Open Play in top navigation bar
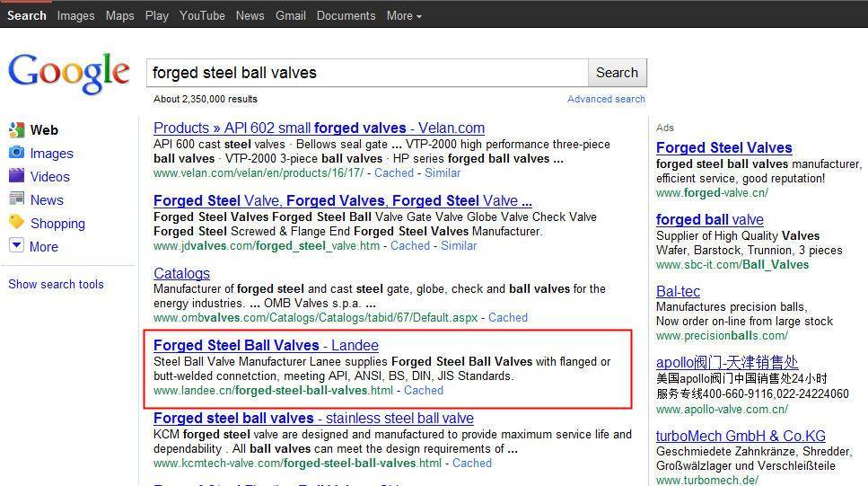 (x=157, y=15)
